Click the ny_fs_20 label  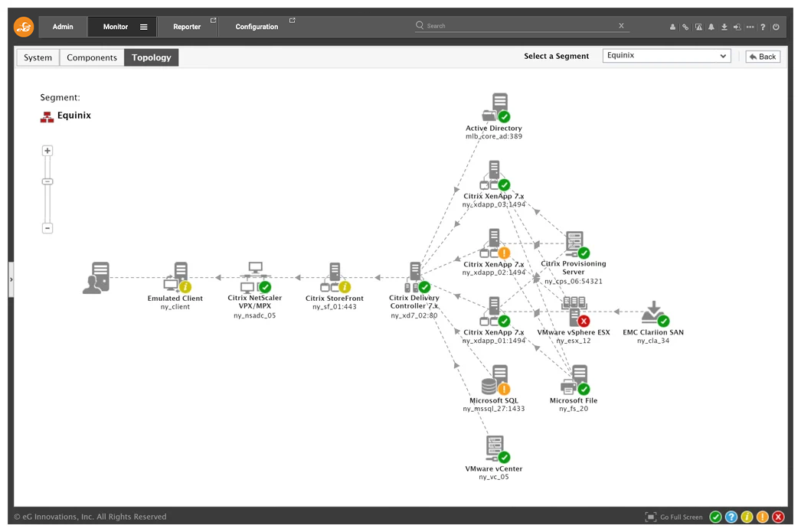(x=573, y=409)
